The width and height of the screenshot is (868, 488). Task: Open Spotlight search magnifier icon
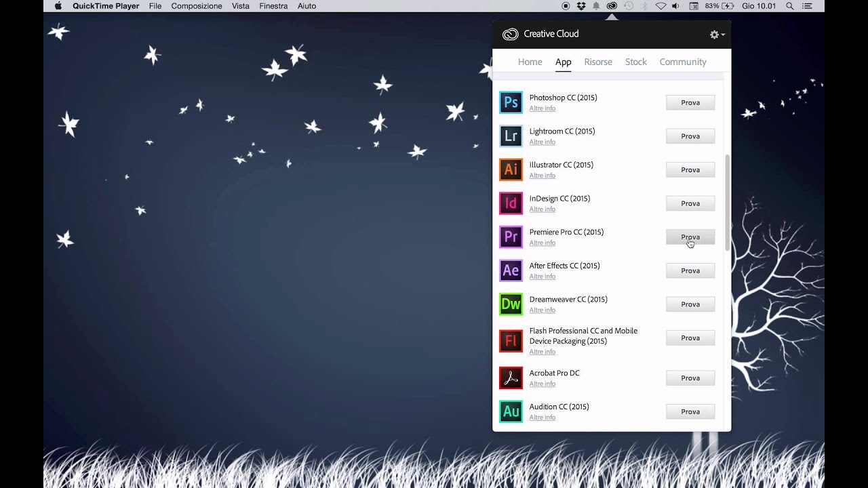pos(790,6)
